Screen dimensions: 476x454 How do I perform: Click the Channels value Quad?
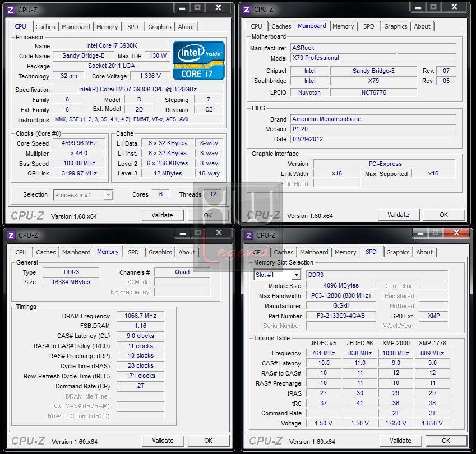pyautogui.click(x=182, y=272)
